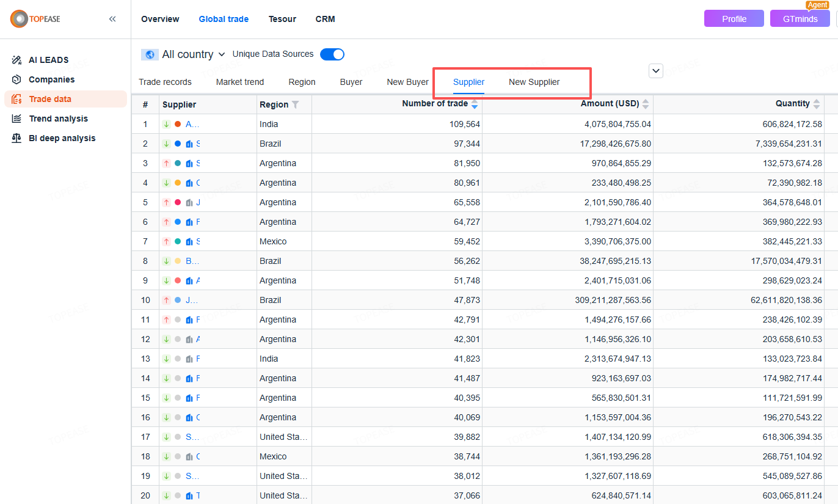This screenshot has width=838, height=504.
Task: Click the AI LEADS sidebar icon
Action: tap(17, 60)
